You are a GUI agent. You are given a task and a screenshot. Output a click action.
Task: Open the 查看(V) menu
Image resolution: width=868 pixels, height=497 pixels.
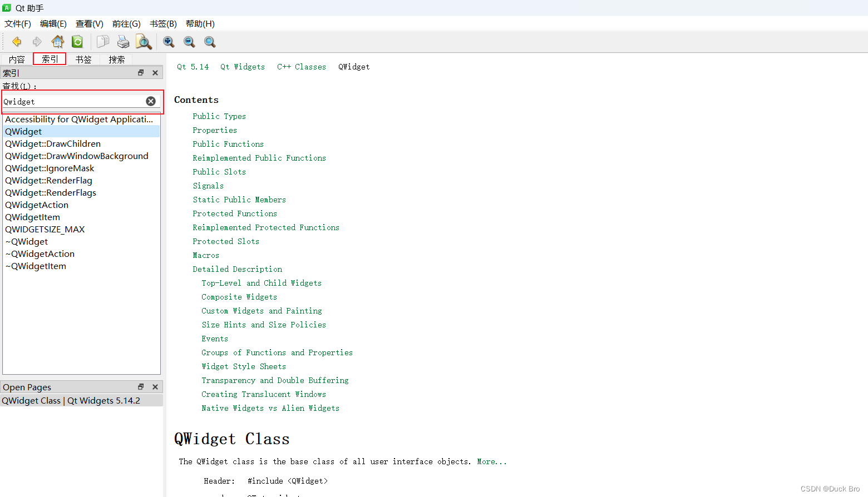[x=90, y=24]
